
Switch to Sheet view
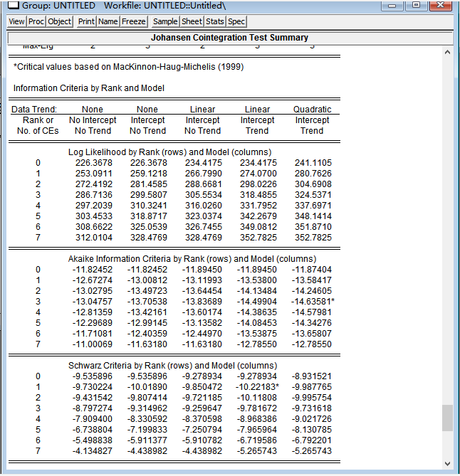pos(192,21)
